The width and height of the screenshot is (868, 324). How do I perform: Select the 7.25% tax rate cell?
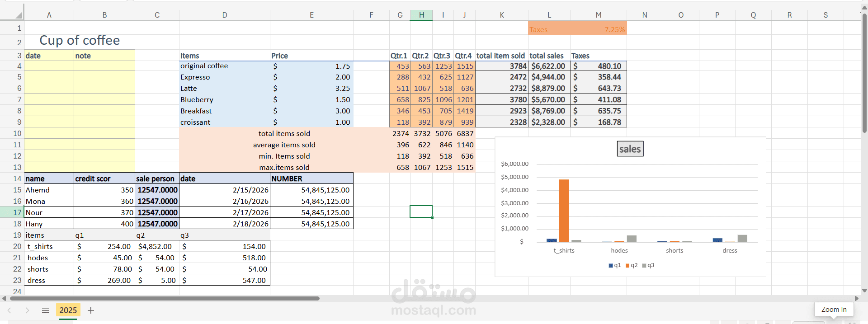point(599,28)
